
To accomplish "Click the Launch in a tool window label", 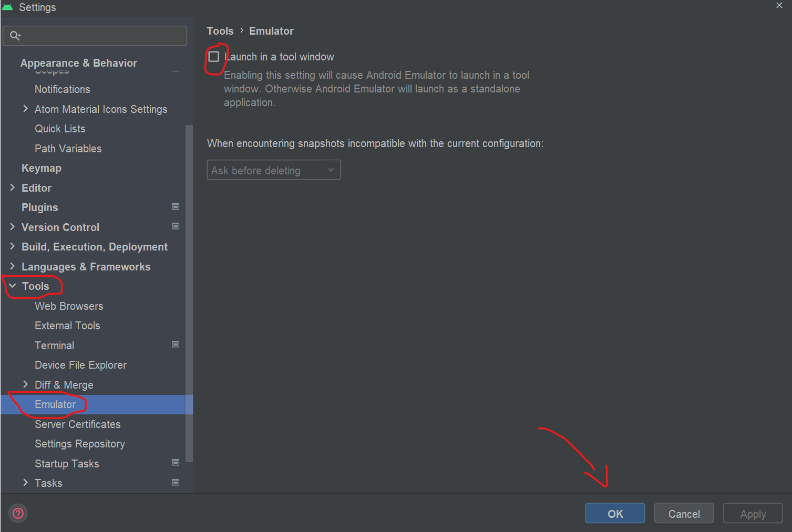I will 279,57.
